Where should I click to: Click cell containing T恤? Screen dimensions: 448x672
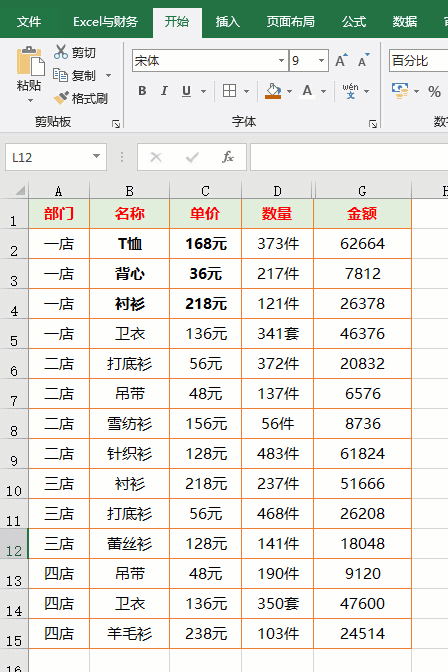(x=129, y=243)
